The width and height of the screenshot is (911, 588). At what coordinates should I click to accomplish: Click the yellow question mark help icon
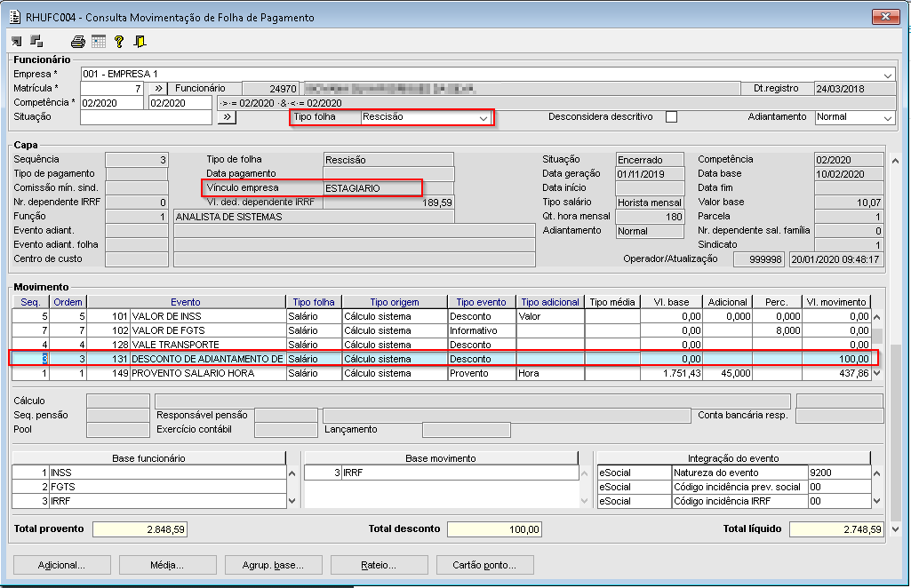(x=119, y=42)
